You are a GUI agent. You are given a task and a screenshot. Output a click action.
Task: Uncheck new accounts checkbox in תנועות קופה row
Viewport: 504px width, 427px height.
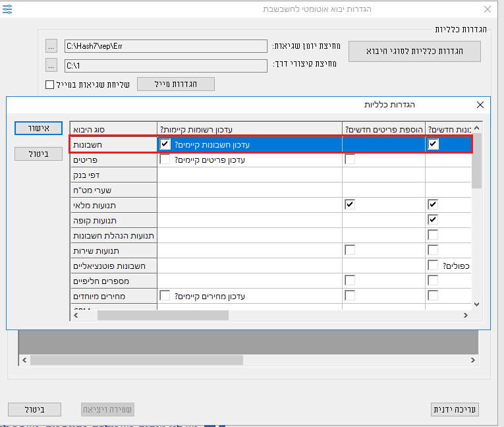[x=433, y=219]
